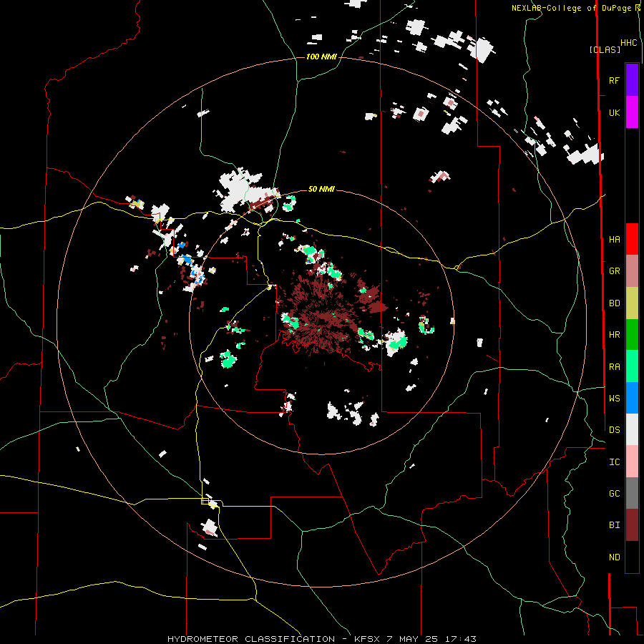
Task: Pick the HR green legend swatch
Action: pyautogui.click(x=632, y=334)
